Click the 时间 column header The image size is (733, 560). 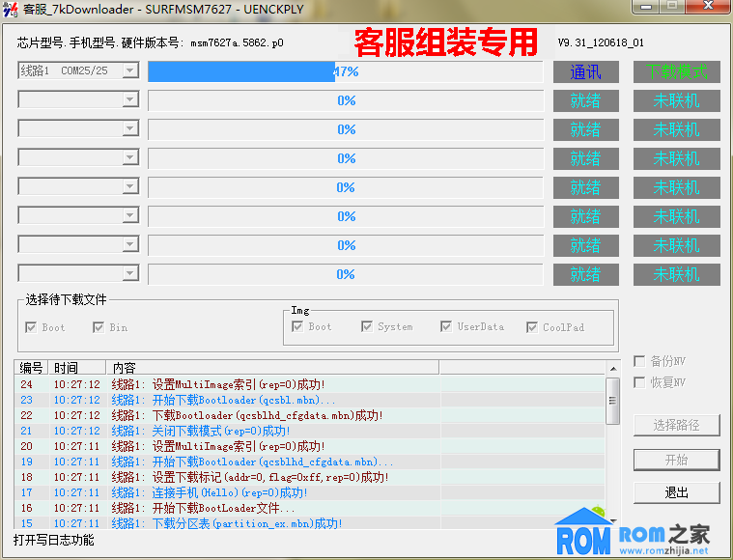point(77,368)
